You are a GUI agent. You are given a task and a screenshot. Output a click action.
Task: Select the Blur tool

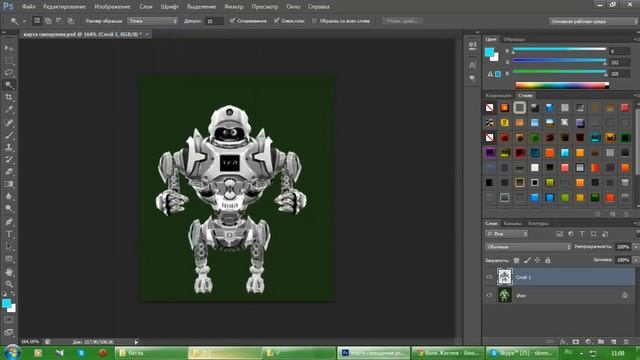9,196
